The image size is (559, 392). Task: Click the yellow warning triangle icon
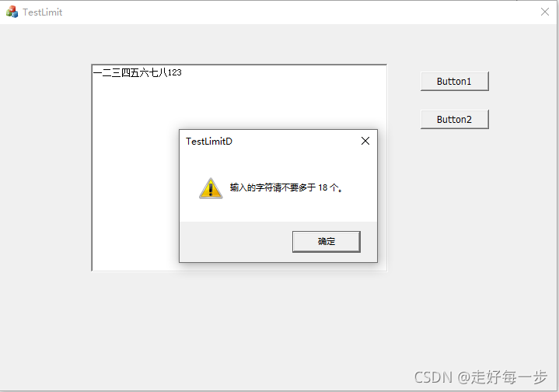click(x=211, y=188)
